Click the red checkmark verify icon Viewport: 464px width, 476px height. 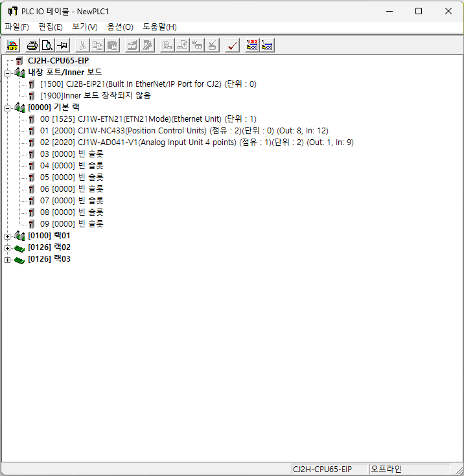[232, 45]
